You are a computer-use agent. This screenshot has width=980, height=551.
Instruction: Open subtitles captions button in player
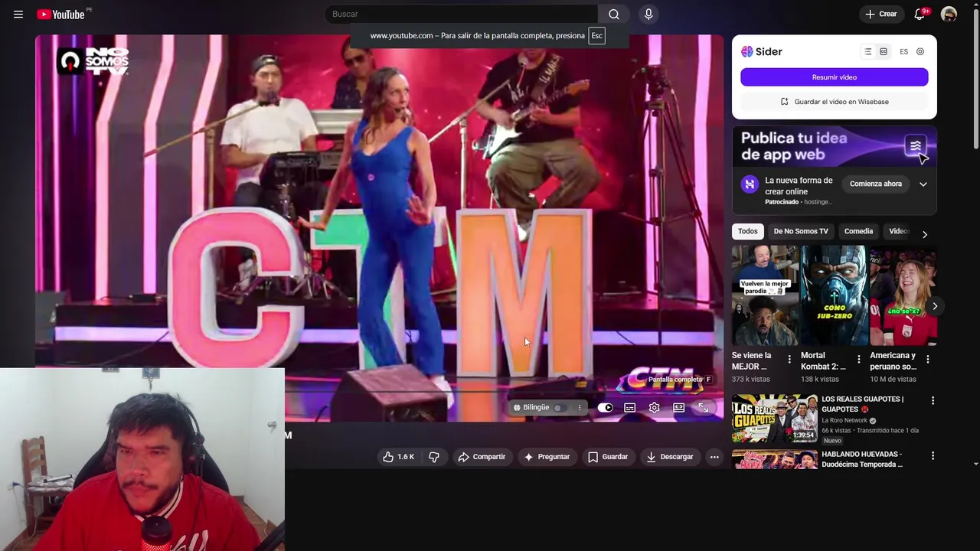click(629, 408)
